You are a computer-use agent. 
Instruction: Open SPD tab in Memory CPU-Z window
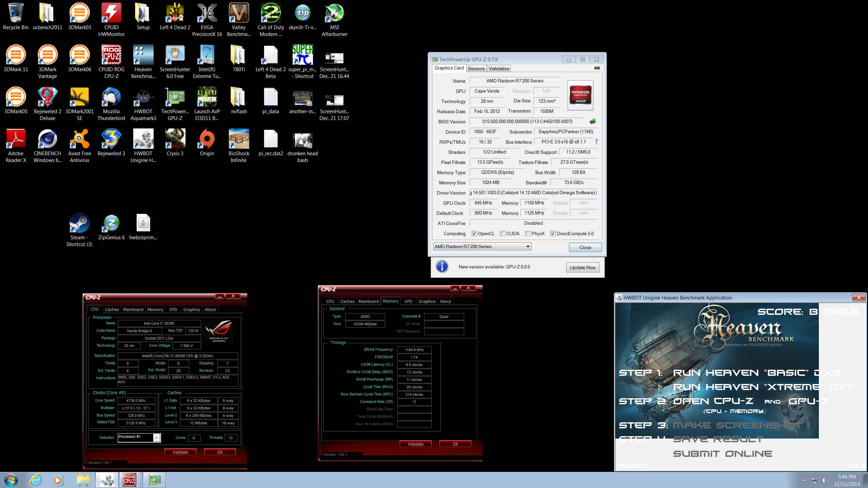tap(408, 301)
